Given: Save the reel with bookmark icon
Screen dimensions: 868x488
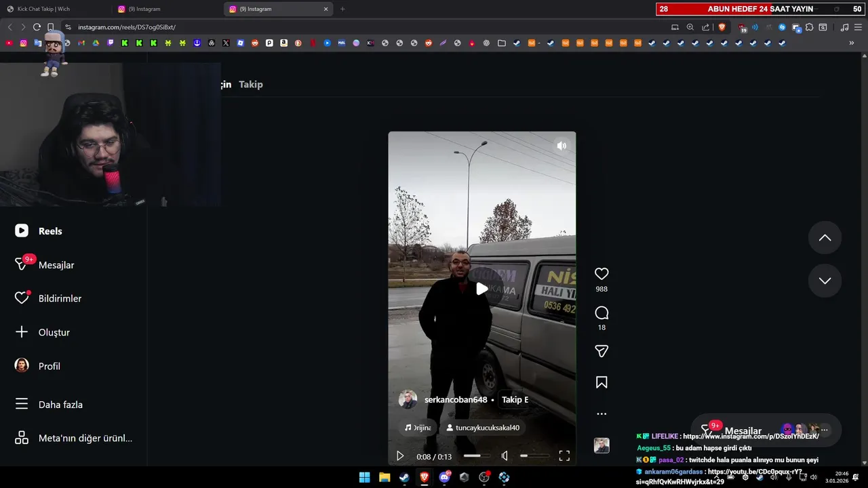Looking at the screenshot, I should click(x=601, y=382).
